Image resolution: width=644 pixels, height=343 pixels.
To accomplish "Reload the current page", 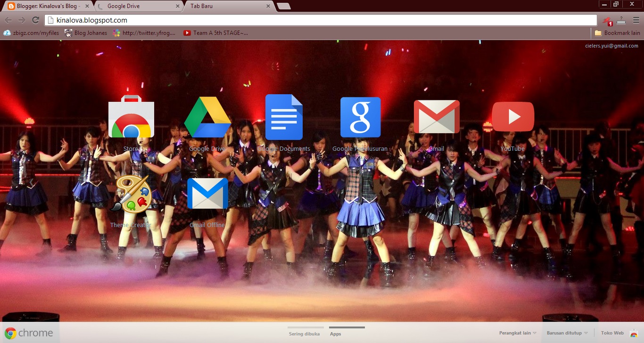I will [35, 20].
